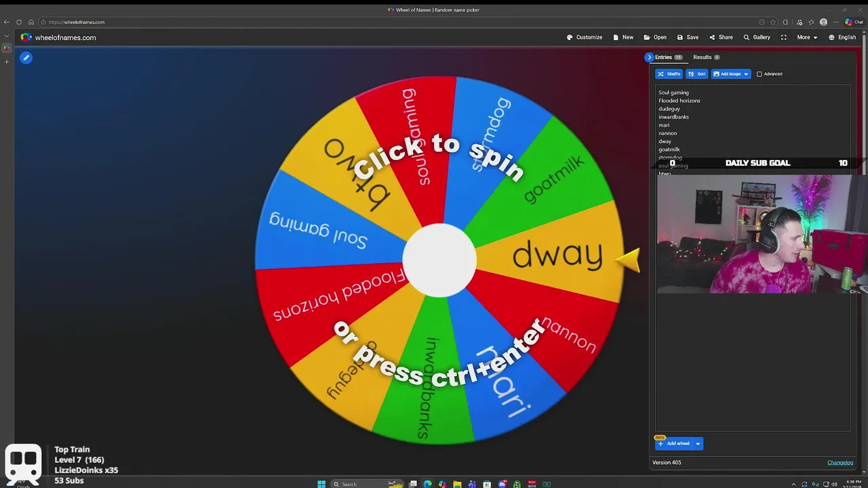Open Microsoft Store from taskbar
Screen dimensions: 868x488
[x=487, y=484]
